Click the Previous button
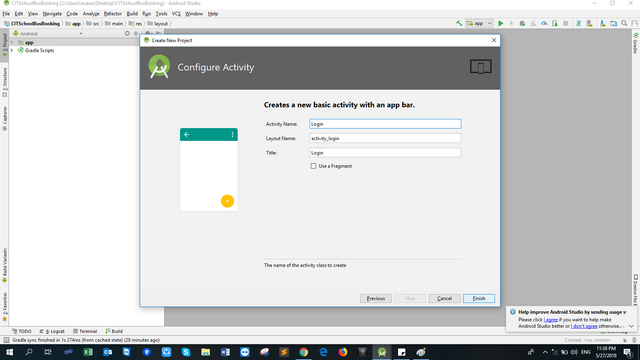 [376, 298]
